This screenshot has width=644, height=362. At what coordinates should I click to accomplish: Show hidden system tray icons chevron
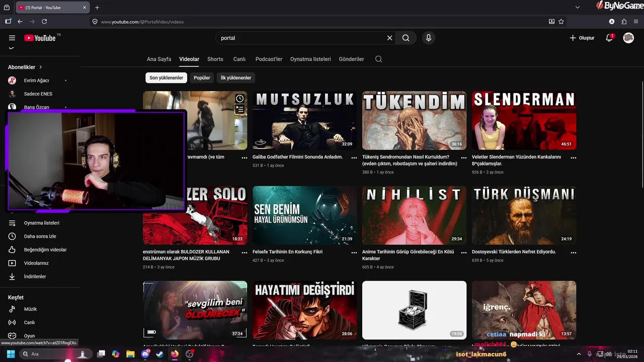(x=579, y=354)
